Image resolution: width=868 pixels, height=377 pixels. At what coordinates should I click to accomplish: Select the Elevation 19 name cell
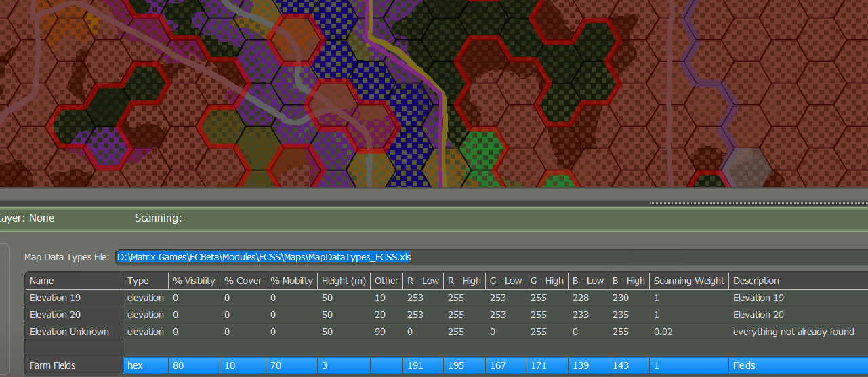[x=75, y=298]
